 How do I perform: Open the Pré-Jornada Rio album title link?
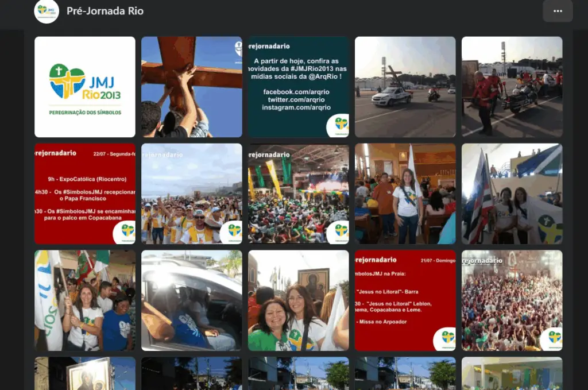(105, 10)
